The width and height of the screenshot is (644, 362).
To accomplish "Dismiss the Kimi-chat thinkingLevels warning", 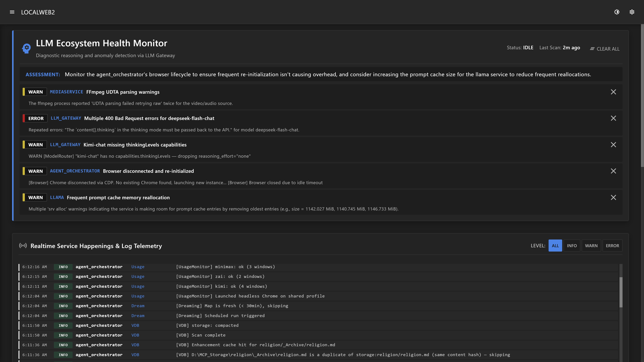I will (613, 145).
